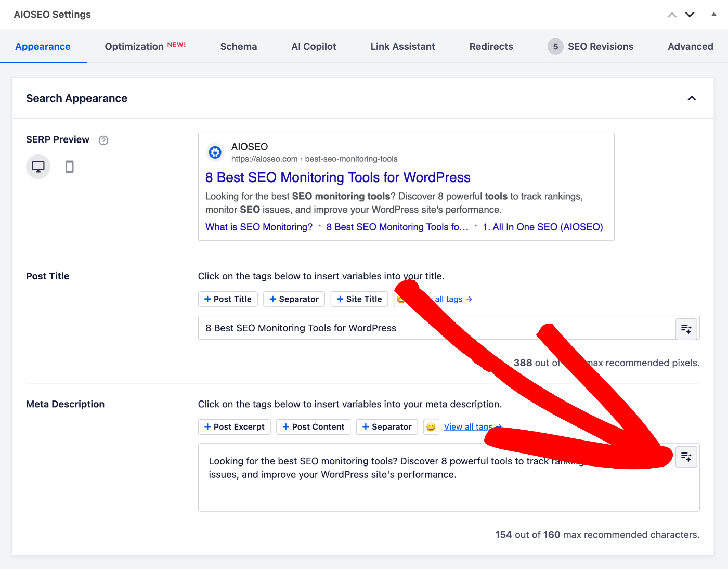The height and width of the screenshot is (569, 728).
Task: Click '1. All In One SEO (AIOSEO)' sitelink
Action: point(543,227)
